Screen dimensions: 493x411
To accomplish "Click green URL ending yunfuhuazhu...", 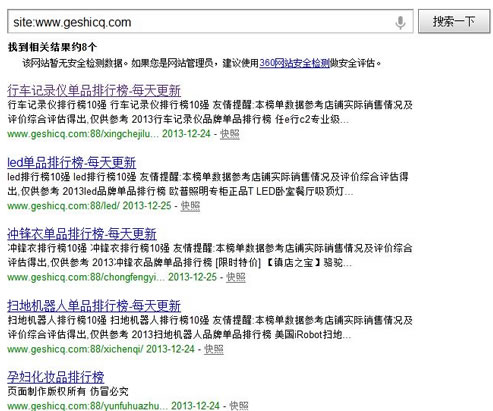I will click(88, 406).
